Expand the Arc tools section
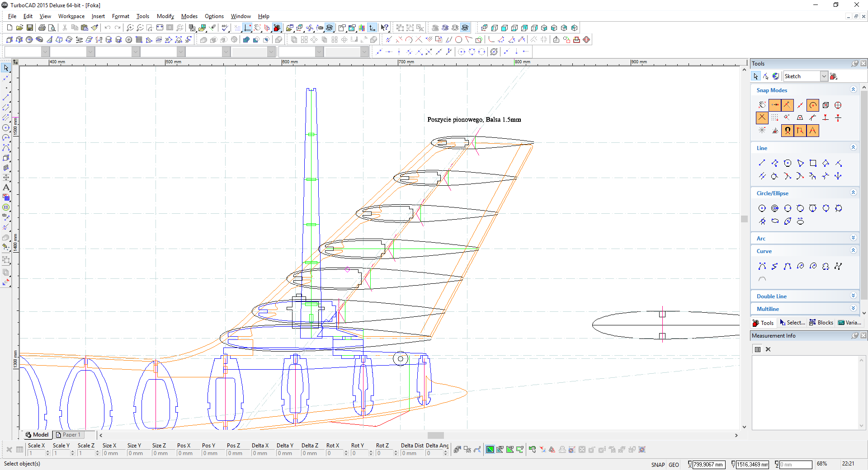The height and width of the screenshot is (470, 868). coord(853,238)
